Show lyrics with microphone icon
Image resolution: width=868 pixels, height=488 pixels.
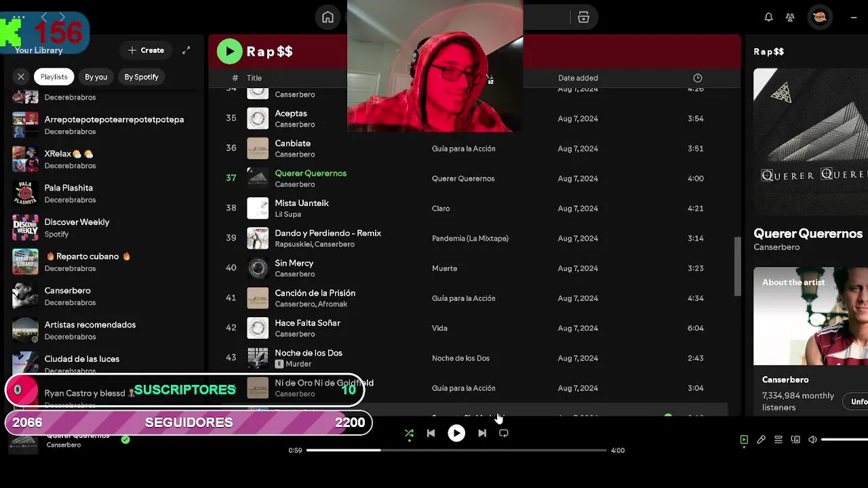761,440
